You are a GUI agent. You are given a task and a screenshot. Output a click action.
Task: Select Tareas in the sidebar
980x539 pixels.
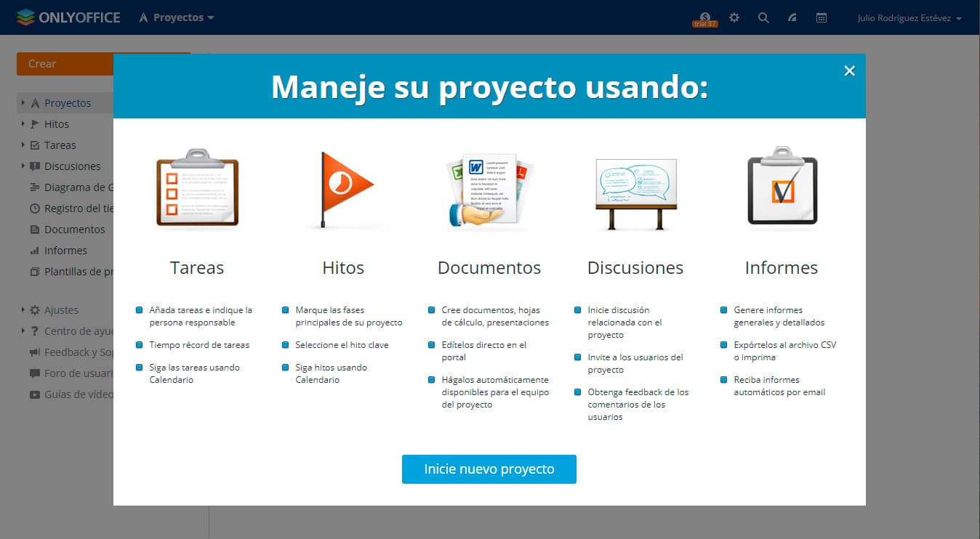coord(60,145)
